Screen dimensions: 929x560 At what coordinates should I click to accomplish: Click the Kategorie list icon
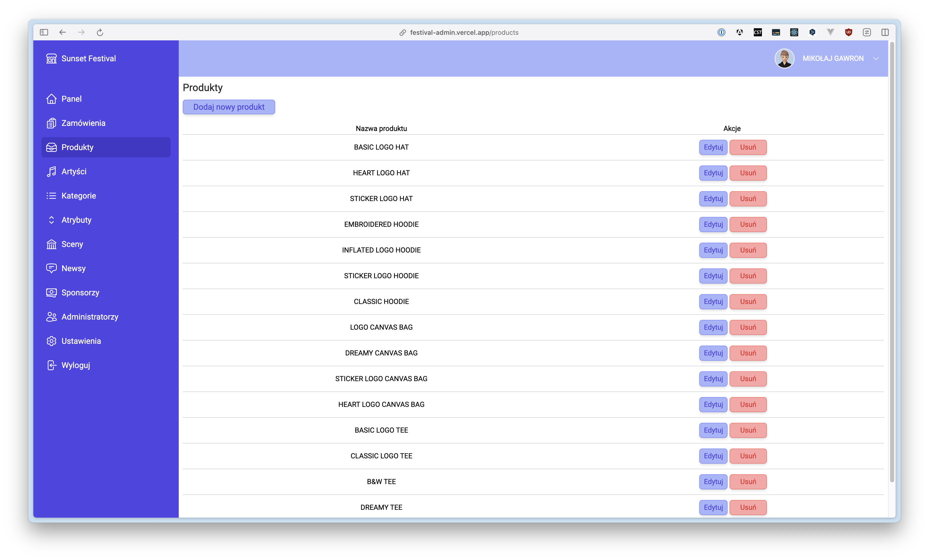point(51,195)
